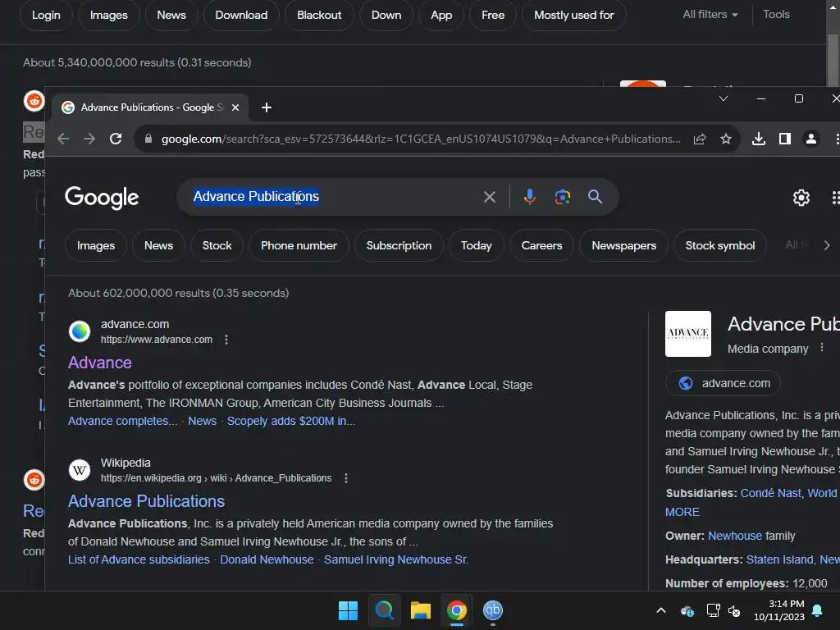Select the Careers filter chip

click(x=541, y=245)
